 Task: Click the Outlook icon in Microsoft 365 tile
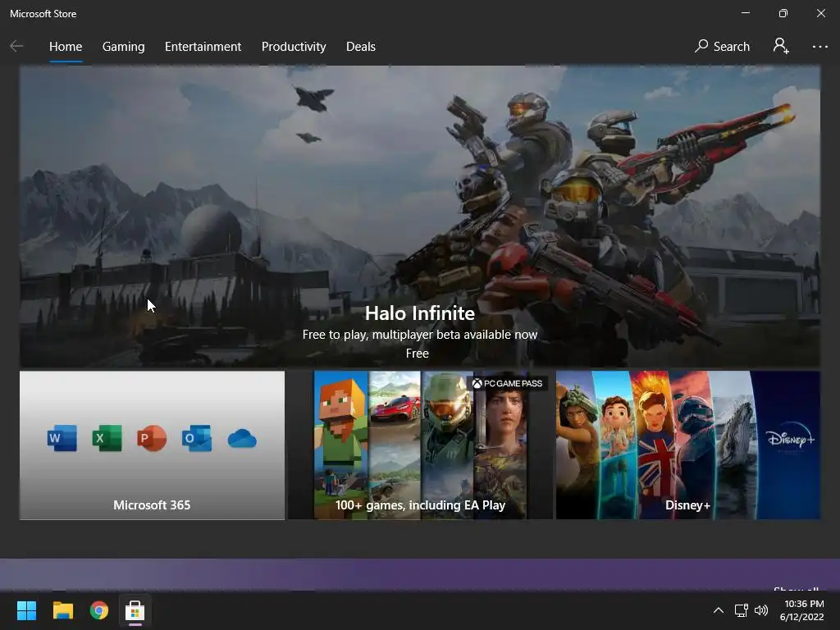pos(197,438)
